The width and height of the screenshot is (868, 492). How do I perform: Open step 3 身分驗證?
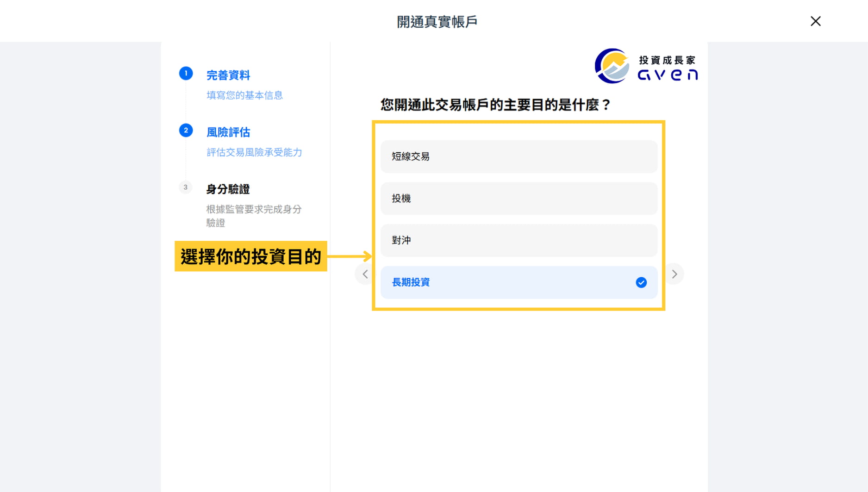coord(228,189)
